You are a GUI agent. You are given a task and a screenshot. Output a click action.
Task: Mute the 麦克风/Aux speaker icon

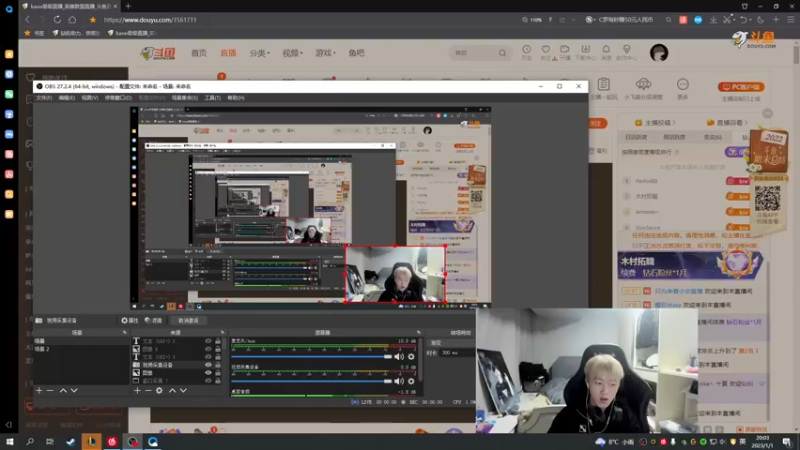tap(399, 357)
